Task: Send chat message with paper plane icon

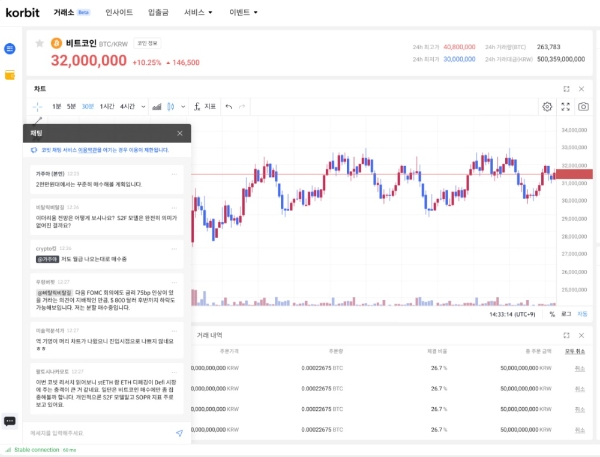Action: pyautogui.click(x=180, y=433)
